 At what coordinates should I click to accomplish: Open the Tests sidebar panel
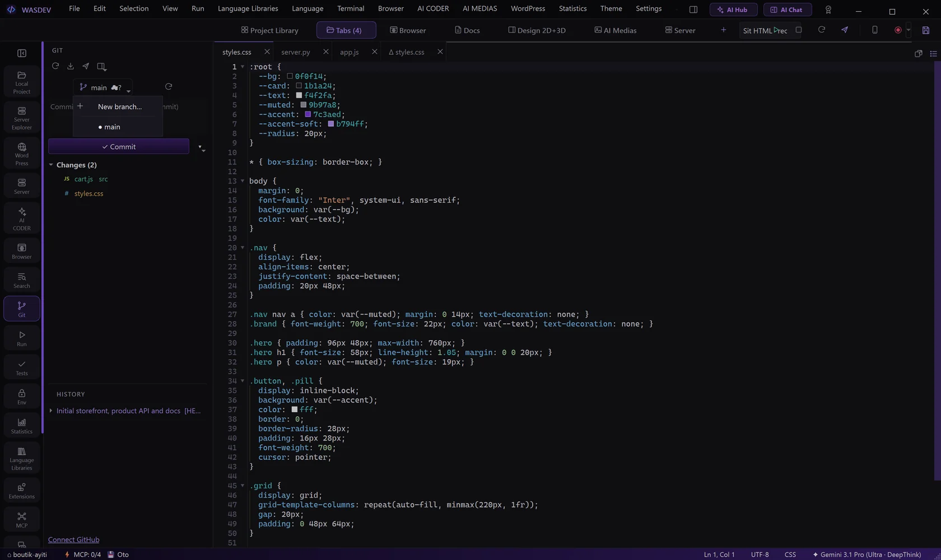[22, 367]
